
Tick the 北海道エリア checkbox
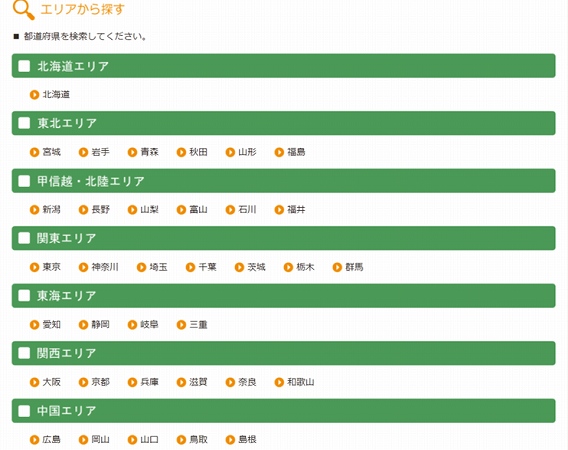point(24,66)
